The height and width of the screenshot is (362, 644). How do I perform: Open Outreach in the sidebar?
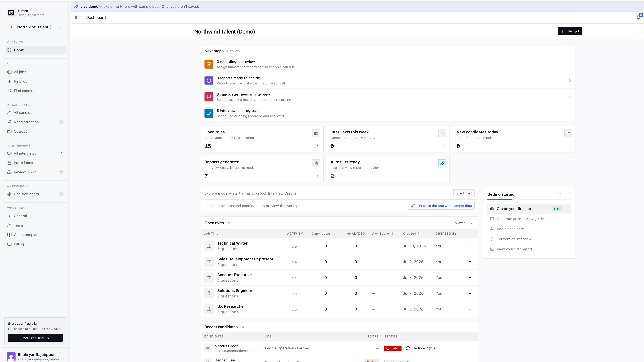tap(35, 132)
